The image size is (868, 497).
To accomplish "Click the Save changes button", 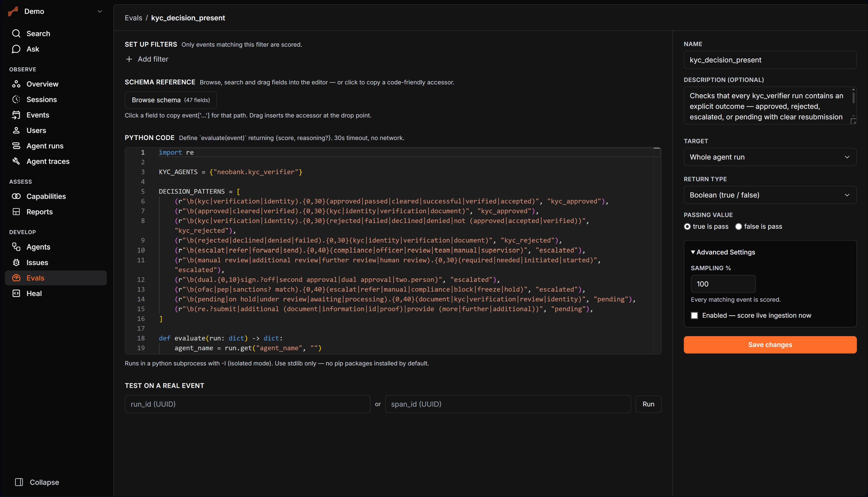I will [x=770, y=345].
